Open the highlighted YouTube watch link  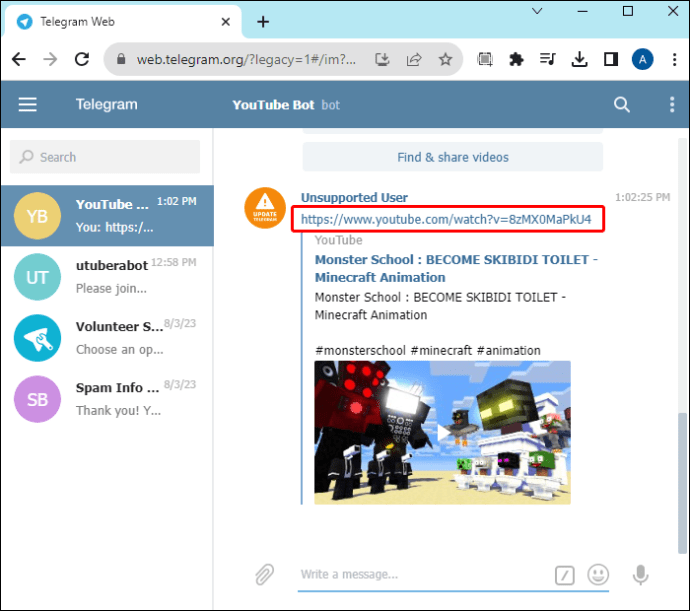click(447, 219)
